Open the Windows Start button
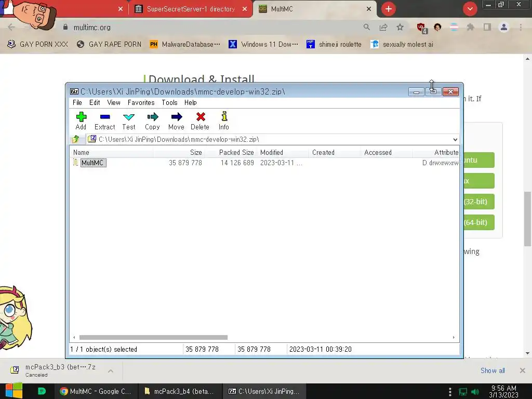This screenshot has height=399, width=532. pos(14,391)
